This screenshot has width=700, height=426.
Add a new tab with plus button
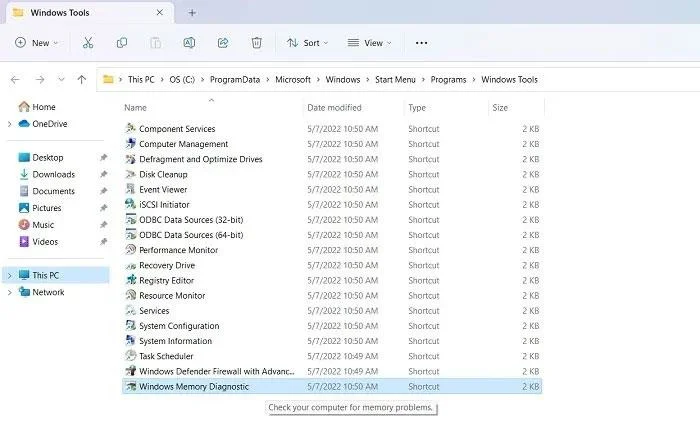point(192,13)
